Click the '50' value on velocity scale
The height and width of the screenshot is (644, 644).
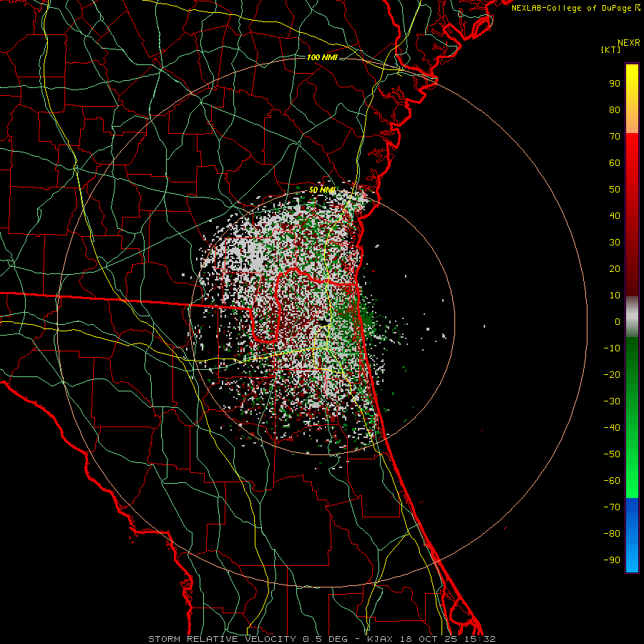point(615,190)
